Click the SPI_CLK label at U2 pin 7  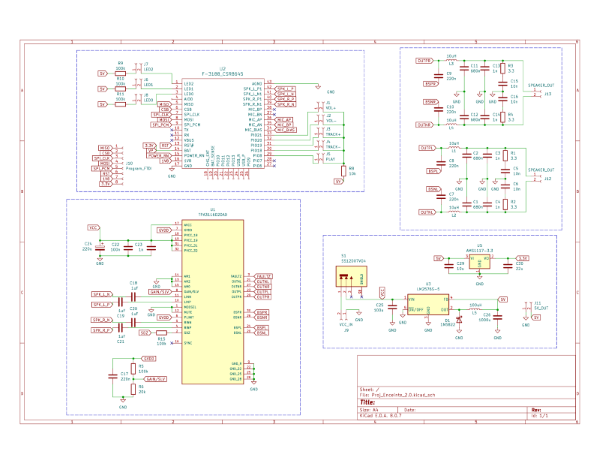click(161, 115)
